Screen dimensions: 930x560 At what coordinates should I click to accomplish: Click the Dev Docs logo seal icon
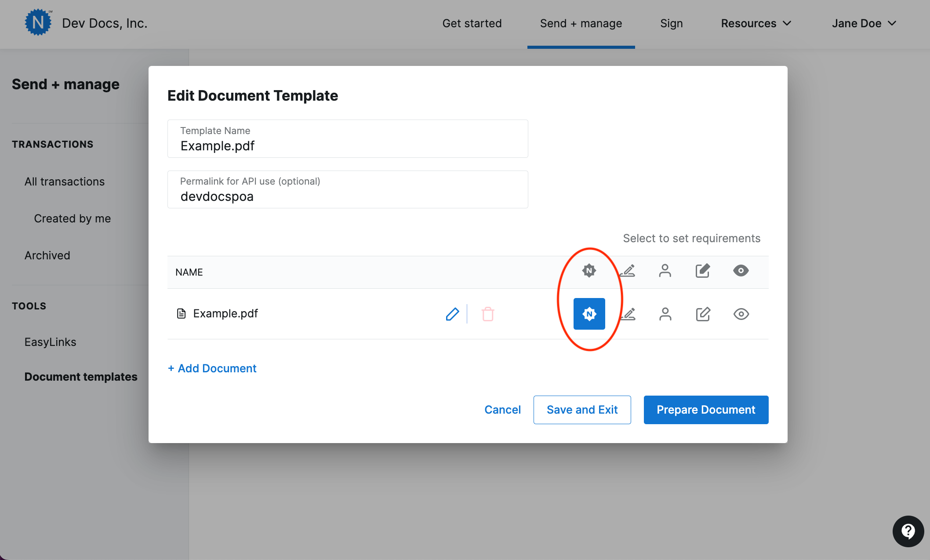pos(38,22)
